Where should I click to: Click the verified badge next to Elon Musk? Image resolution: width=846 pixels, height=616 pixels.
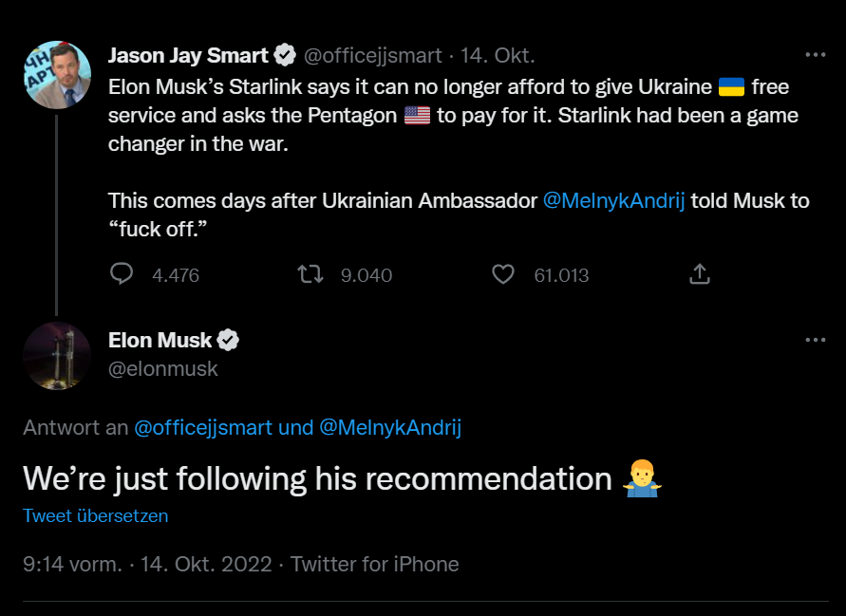[228, 340]
